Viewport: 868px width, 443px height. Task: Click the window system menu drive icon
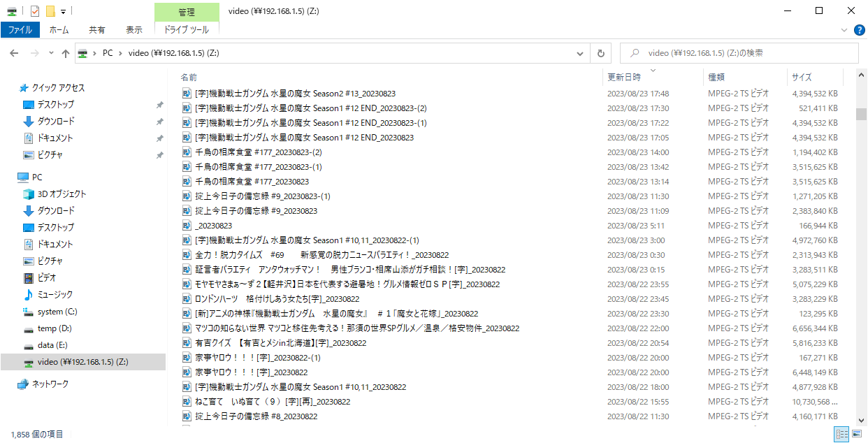tap(12, 11)
